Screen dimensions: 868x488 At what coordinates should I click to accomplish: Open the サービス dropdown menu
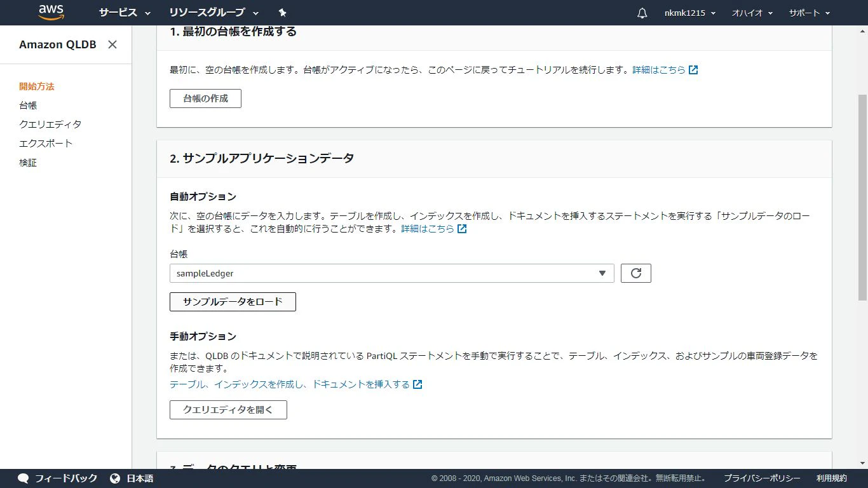pos(125,13)
